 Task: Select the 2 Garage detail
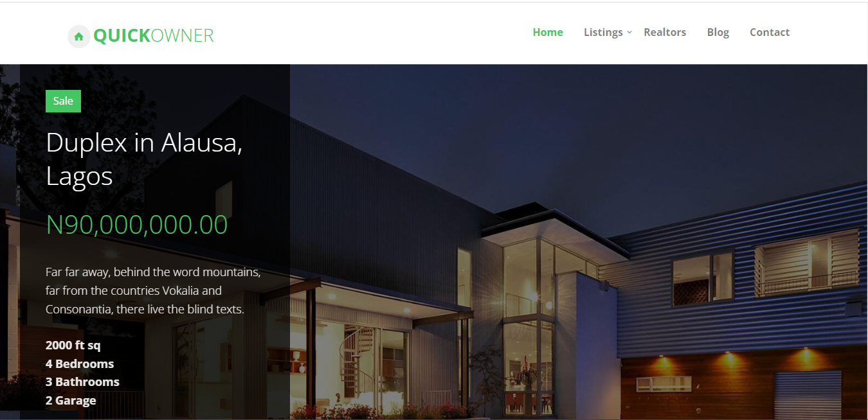tap(71, 400)
